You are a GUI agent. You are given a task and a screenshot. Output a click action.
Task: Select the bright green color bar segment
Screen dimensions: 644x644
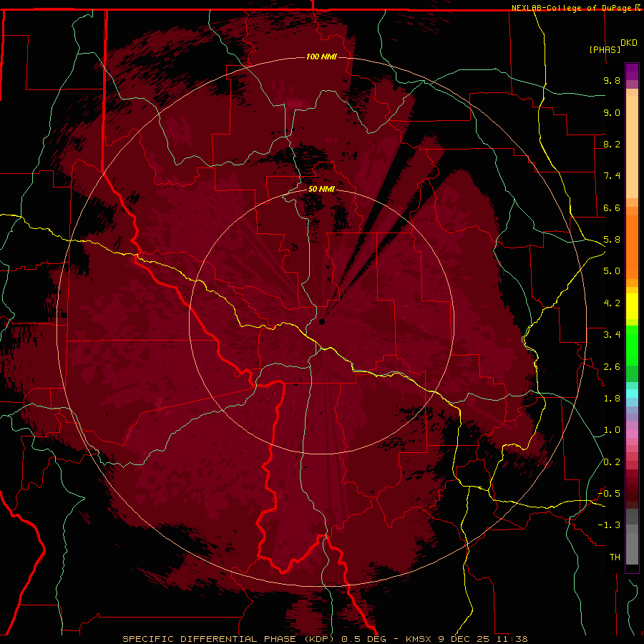point(632,345)
